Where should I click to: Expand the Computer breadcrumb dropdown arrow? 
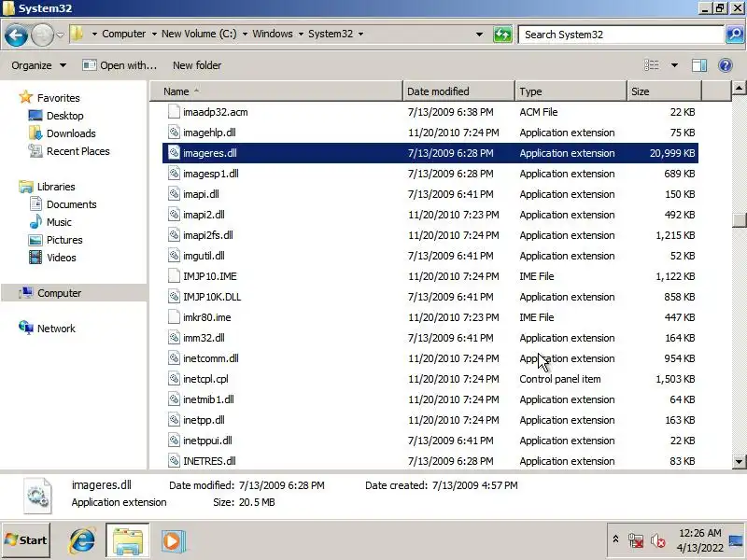(x=154, y=34)
